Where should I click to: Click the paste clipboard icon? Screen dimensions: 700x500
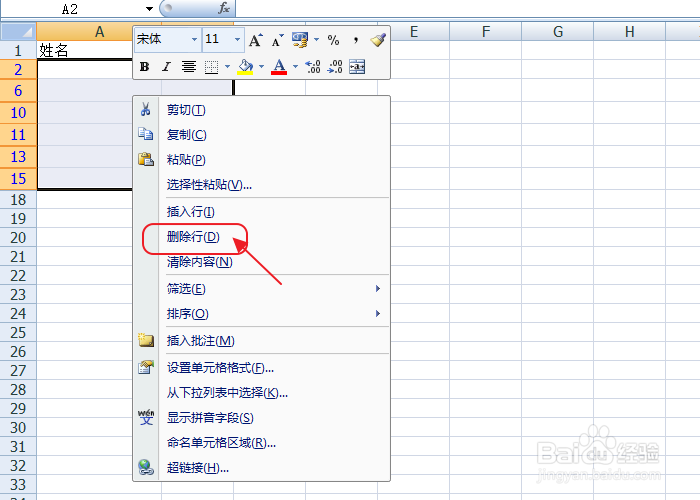tap(146, 159)
